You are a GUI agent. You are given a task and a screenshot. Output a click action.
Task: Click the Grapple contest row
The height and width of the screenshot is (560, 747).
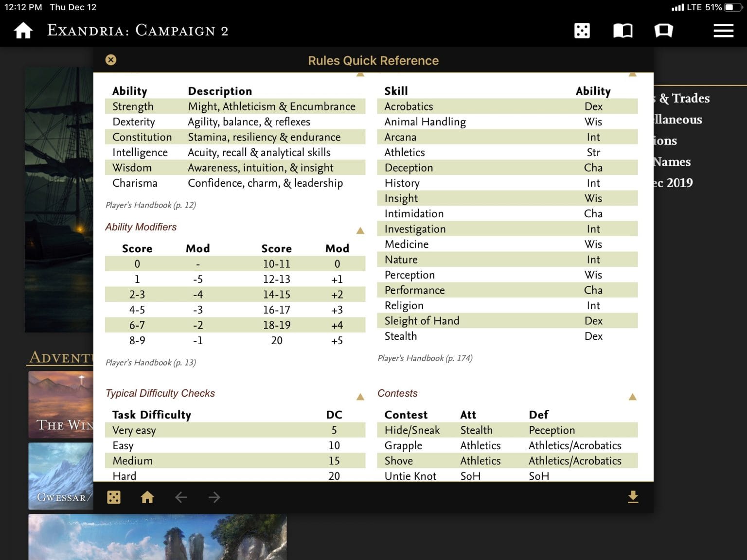(x=507, y=445)
